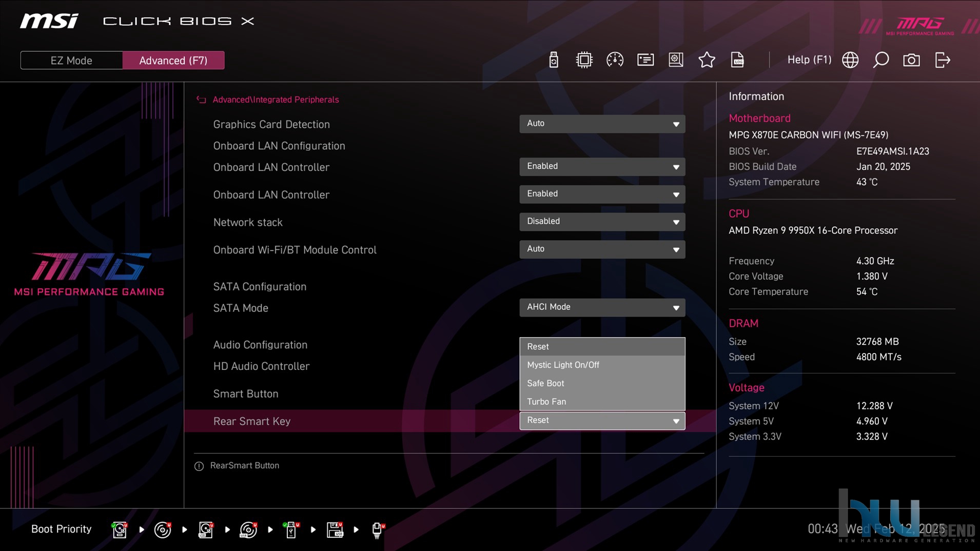Open the memory profile card icon
The width and height of the screenshot is (980, 551).
click(645, 60)
